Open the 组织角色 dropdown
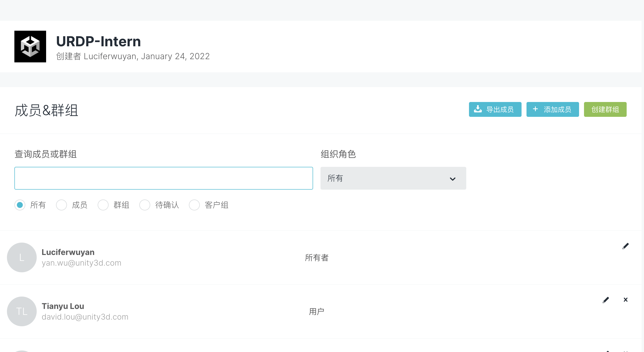 point(393,178)
